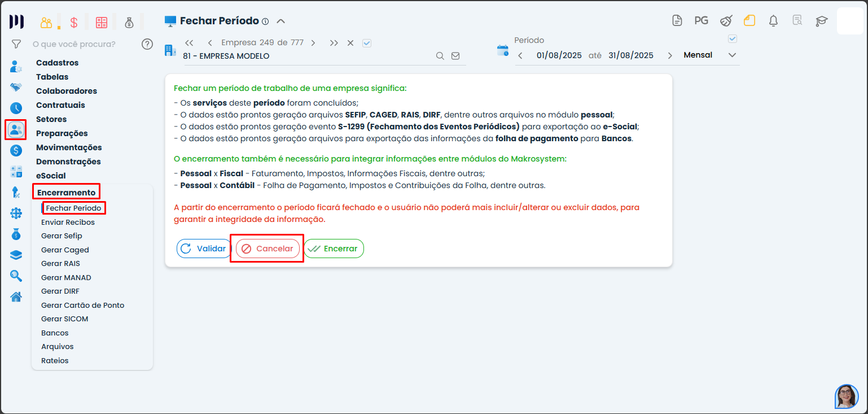The height and width of the screenshot is (414, 868).
Task: Expand the Cadastros menu
Action: (x=57, y=63)
